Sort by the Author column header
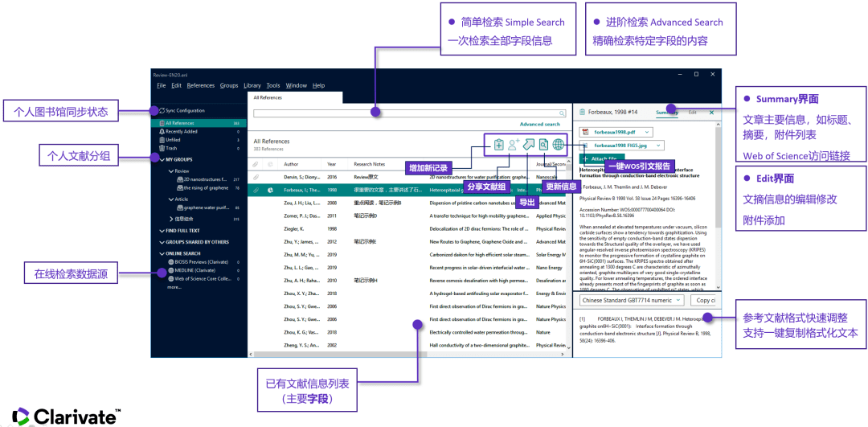Viewport: 868px width, 427px height. (x=291, y=165)
